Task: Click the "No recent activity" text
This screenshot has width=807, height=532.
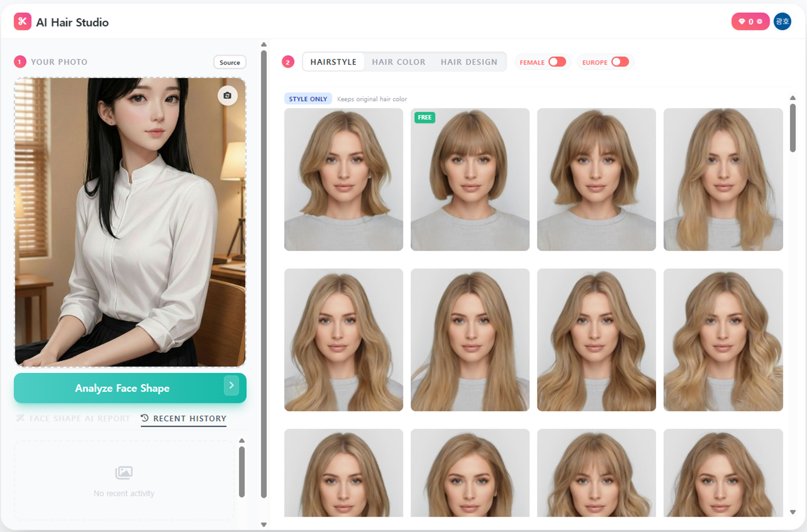Action: tap(124, 493)
